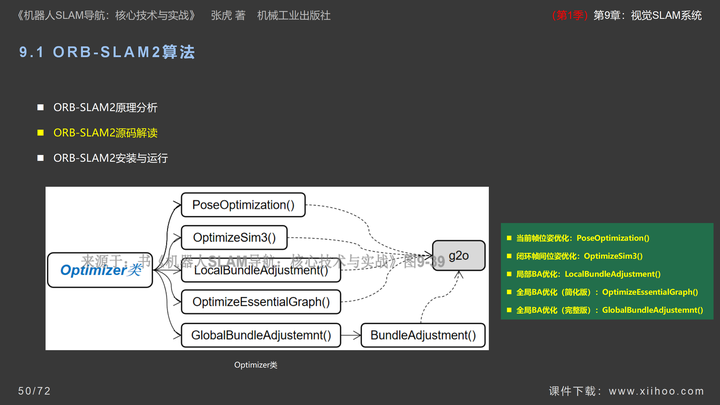
Task: Click the 'PoseOptimization()' diagram box
Action: click(x=243, y=205)
